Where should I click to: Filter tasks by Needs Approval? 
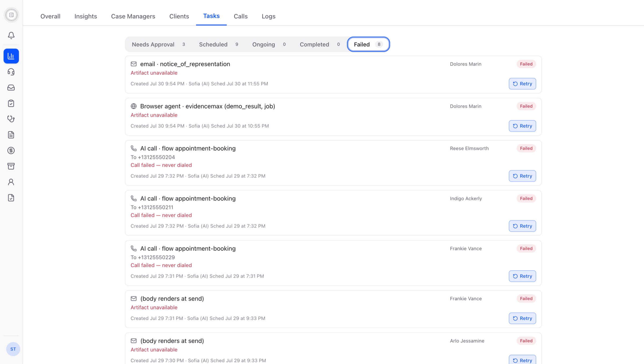(158, 44)
